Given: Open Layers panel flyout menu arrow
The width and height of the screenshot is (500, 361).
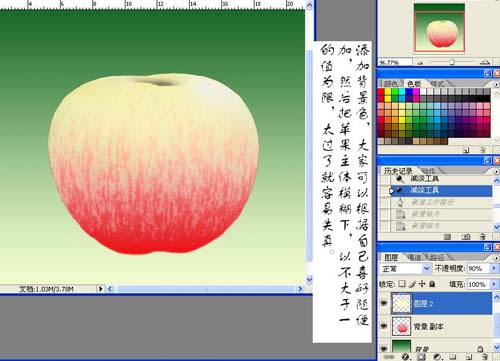Looking at the screenshot, I should point(496,258).
